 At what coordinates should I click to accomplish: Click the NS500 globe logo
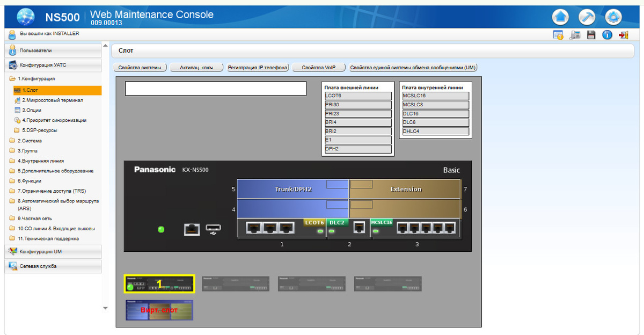tap(26, 17)
